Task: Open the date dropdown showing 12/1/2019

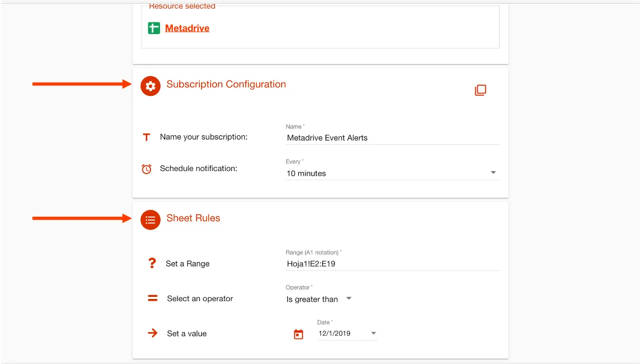Action: point(348,334)
